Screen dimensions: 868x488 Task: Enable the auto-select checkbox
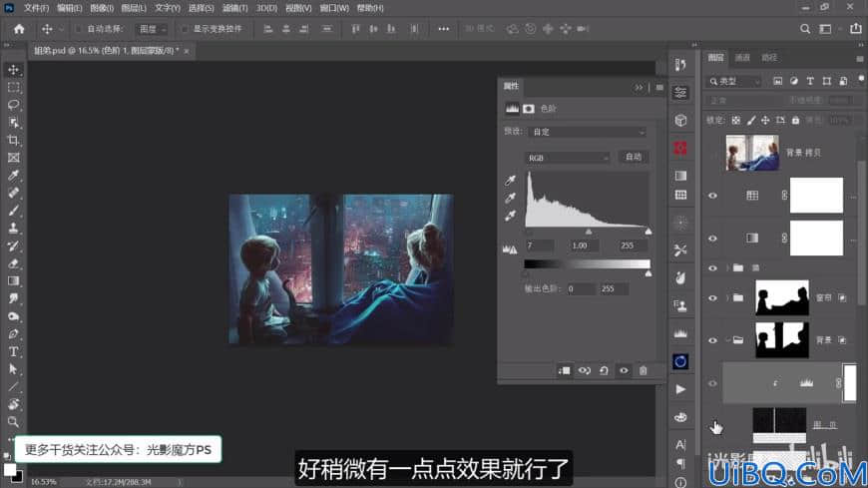click(78, 29)
